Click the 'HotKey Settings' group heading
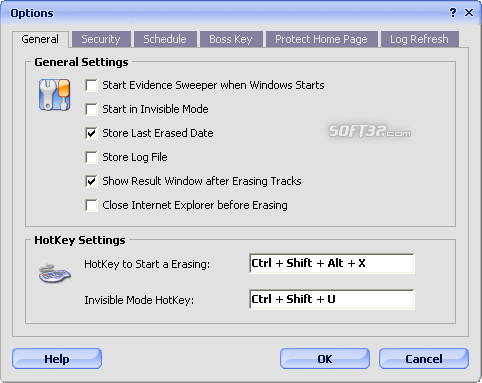The width and height of the screenshot is (482, 383). 80,240
